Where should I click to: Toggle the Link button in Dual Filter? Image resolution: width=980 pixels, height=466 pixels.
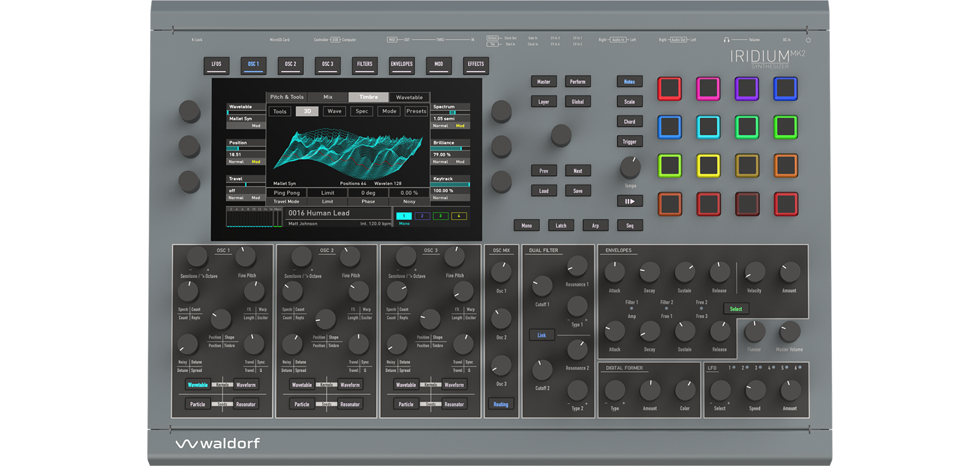point(541,335)
